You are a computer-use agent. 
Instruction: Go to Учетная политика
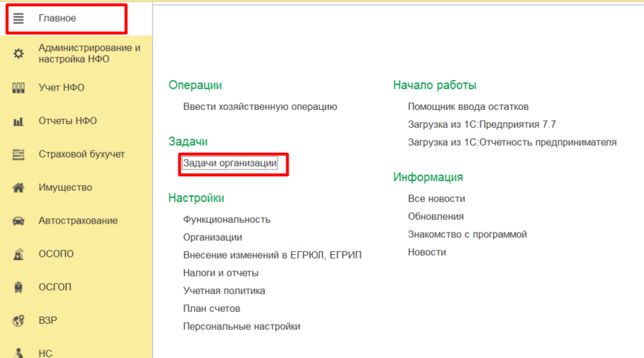[x=224, y=290]
